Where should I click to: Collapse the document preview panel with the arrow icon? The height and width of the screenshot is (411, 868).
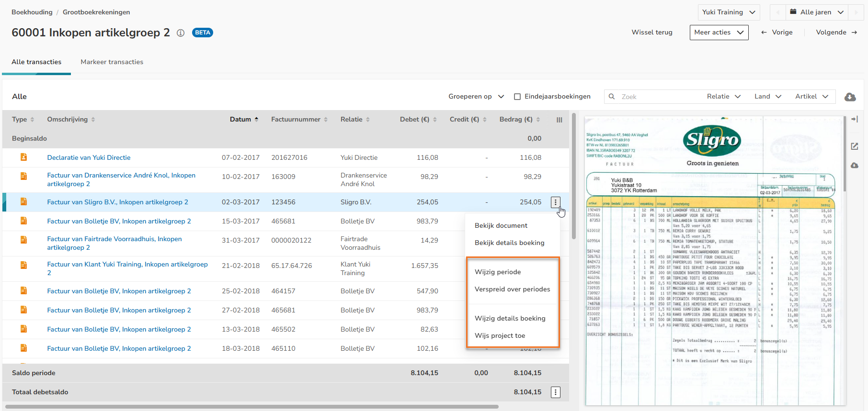(854, 119)
